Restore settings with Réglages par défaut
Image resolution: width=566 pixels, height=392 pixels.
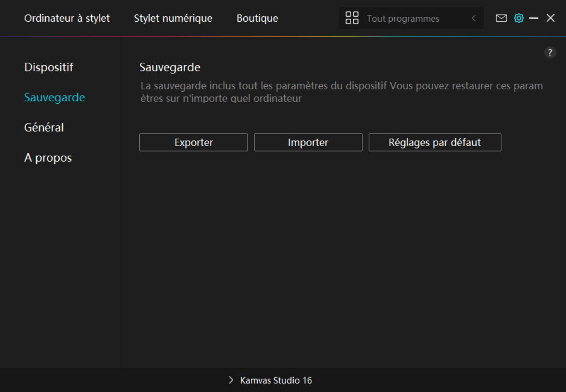435,143
